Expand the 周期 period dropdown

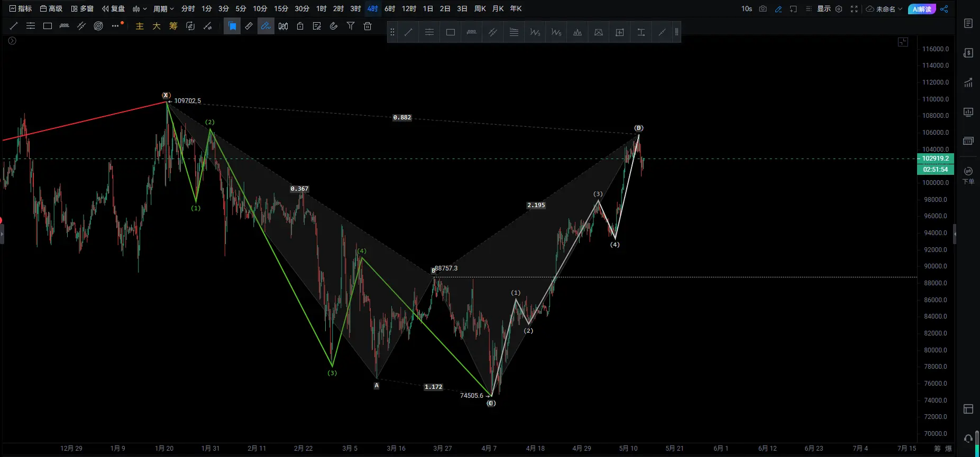pyautogui.click(x=163, y=8)
